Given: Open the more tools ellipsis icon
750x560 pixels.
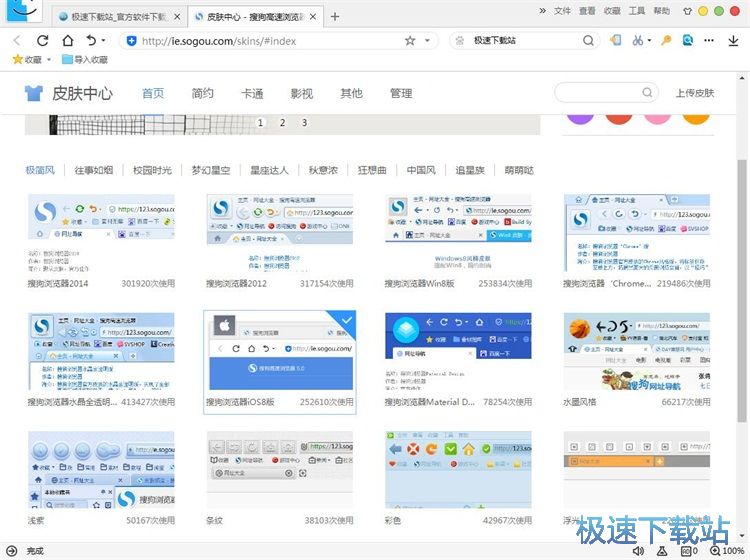Looking at the screenshot, I should [x=709, y=41].
